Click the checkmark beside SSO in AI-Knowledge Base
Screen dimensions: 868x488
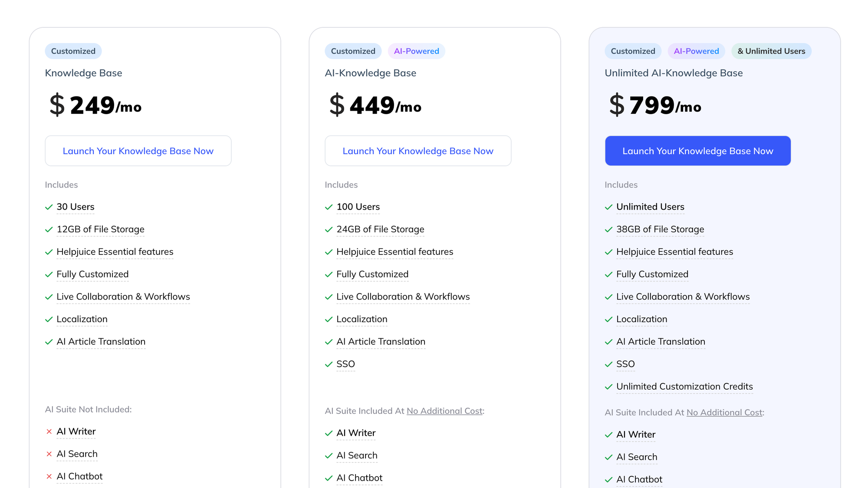tap(329, 364)
